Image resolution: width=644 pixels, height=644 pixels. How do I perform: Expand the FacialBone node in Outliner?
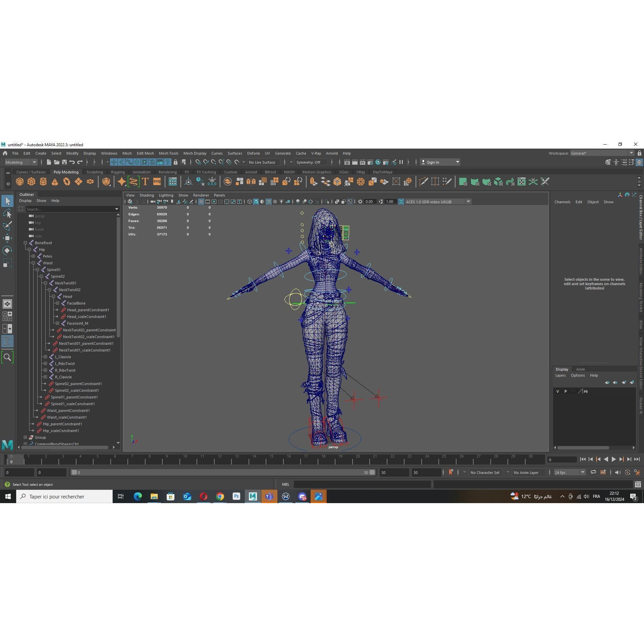(x=57, y=303)
